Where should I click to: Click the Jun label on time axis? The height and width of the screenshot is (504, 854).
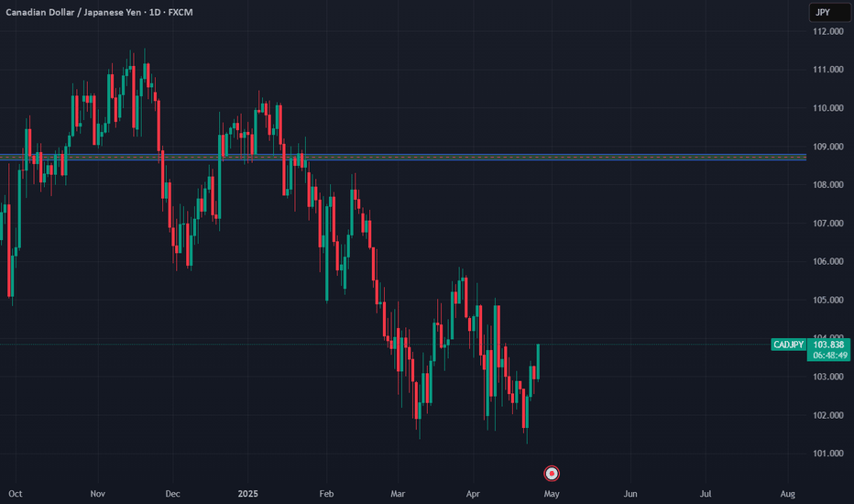tap(630, 494)
